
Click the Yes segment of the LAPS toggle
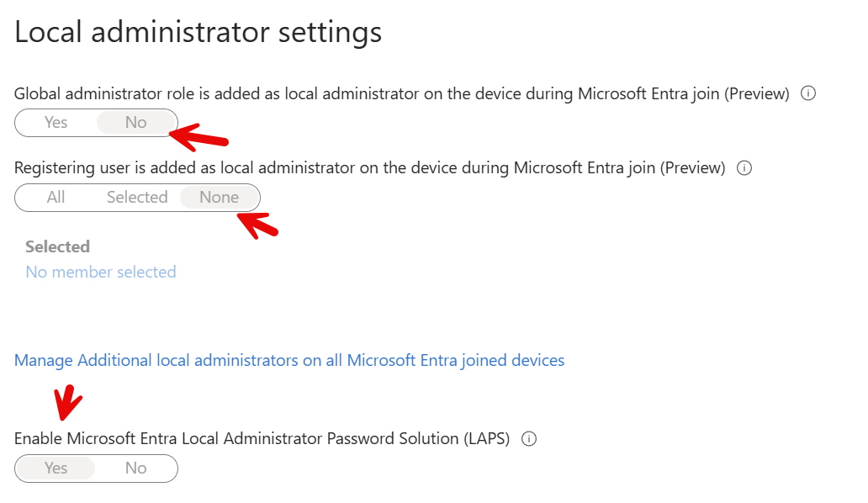(56, 469)
